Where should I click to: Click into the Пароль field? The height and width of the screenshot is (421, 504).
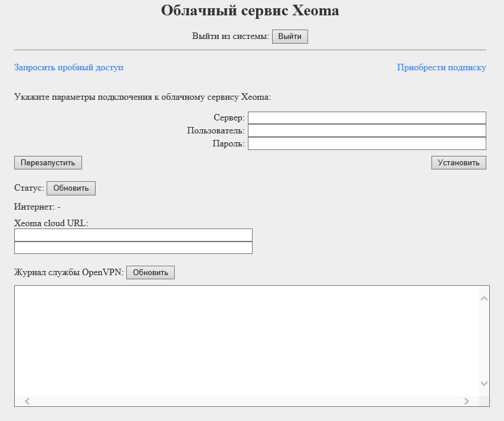[366, 143]
